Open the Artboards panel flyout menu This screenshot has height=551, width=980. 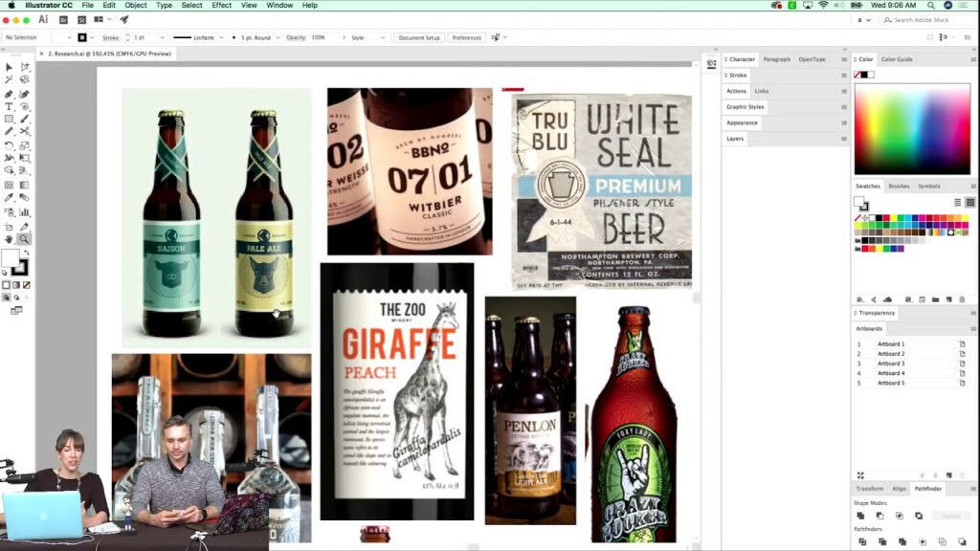click(972, 329)
